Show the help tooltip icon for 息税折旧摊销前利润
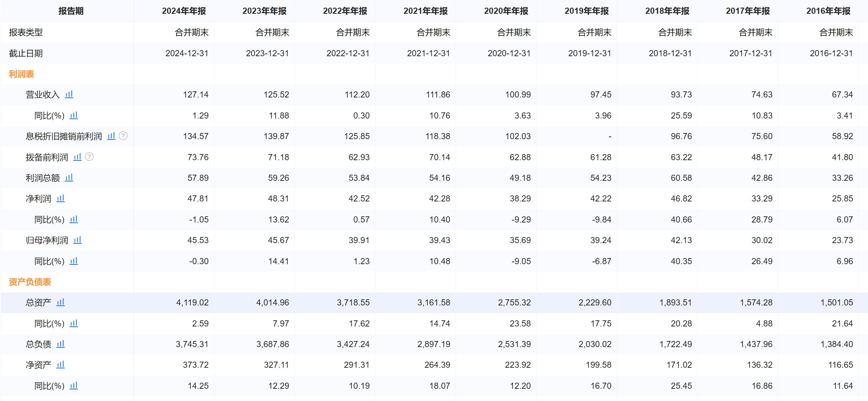This screenshot has height=401, width=868. click(123, 136)
